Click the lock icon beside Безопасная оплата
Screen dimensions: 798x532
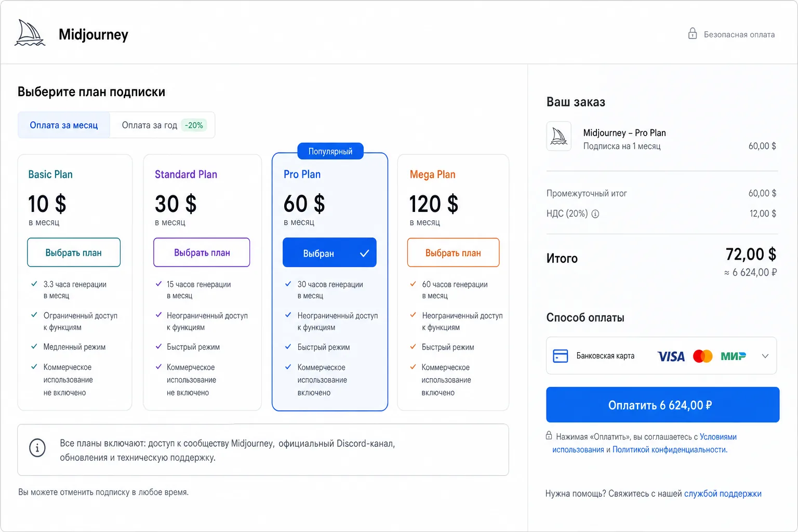point(693,34)
